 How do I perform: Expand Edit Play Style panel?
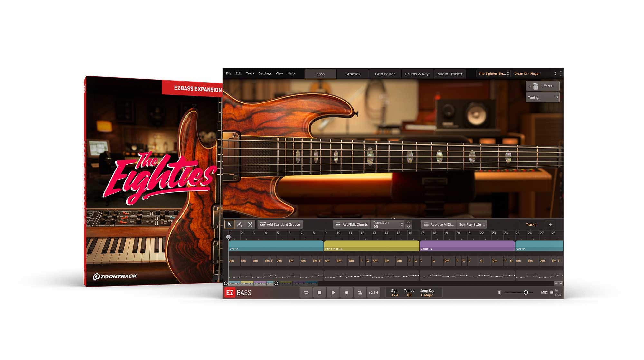pos(472,224)
